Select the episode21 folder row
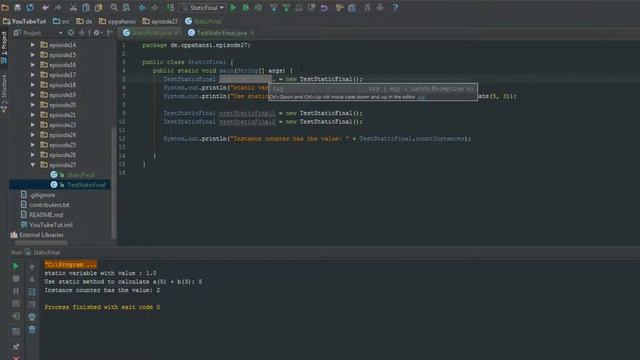This screenshot has height=360, width=640. (x=60, y=115)
